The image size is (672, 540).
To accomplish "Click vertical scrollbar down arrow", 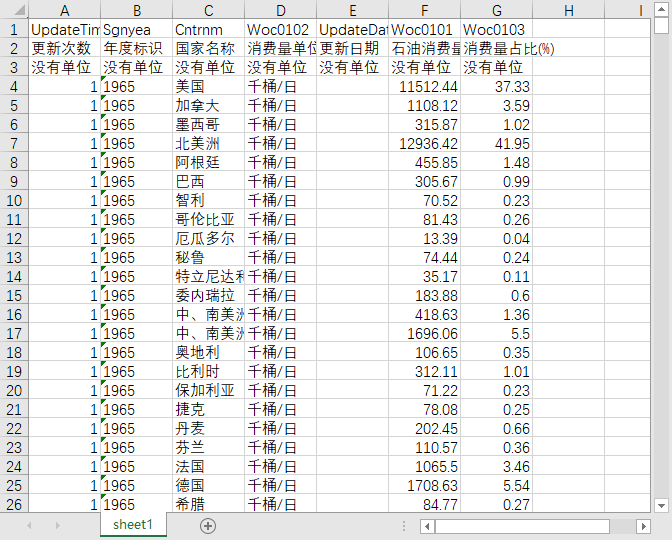I will point(661,505).
